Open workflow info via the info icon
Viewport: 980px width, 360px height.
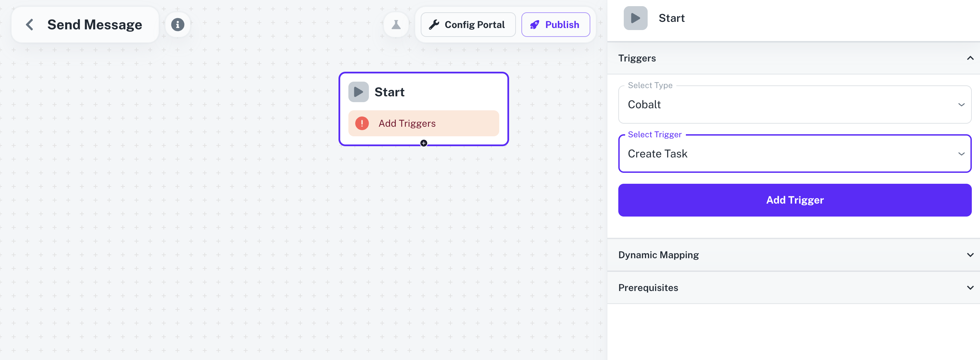coord(177,24)
